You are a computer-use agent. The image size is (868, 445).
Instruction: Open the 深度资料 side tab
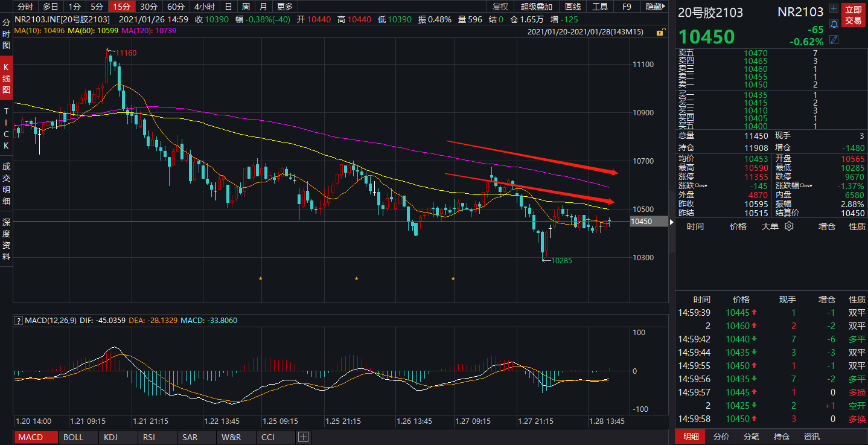pos(7,239)
